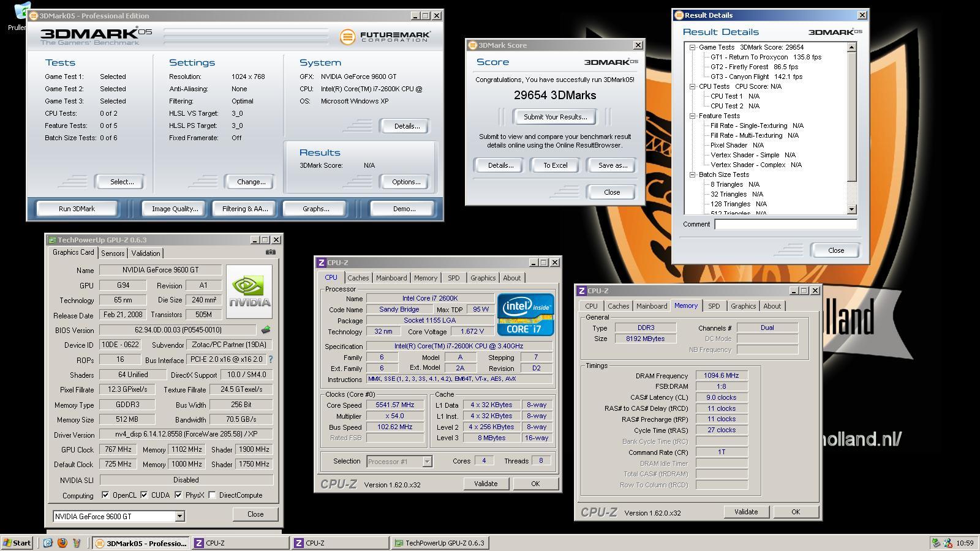The width and height of the screenshot is (980, 551).
Task: Click the GPU-Z screenshot camera icon
Action: (270, 252)
